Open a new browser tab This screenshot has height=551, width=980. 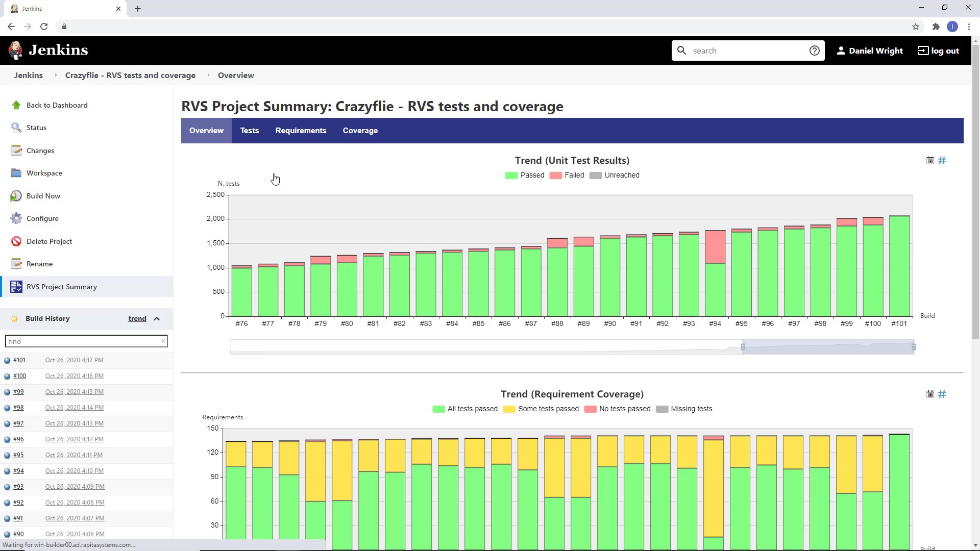pos(138,9)
